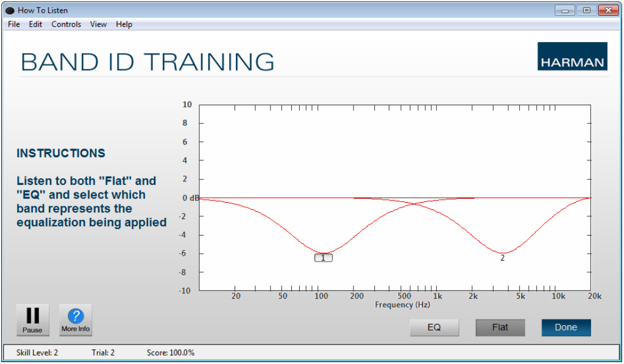The width and height of the screenshot is (624, 364).
Task: Click the How To Listen title bar icon
Action: tap(10, 10)
